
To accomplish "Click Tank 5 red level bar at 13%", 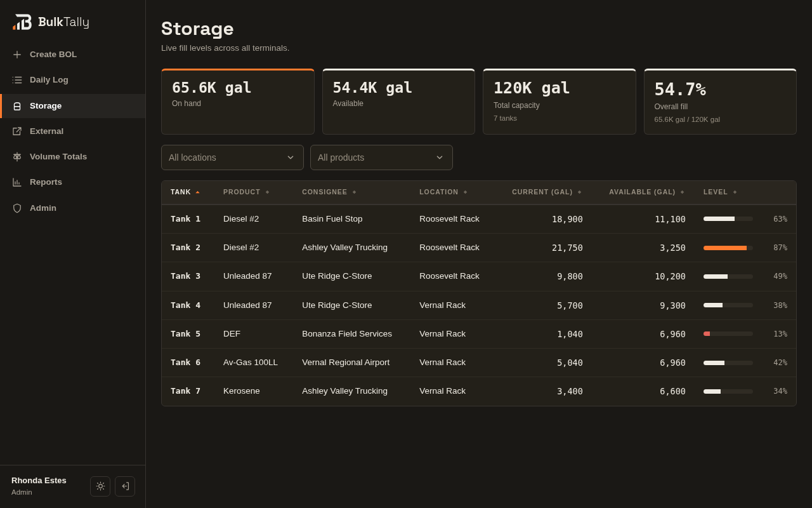I will pos(728,334).
